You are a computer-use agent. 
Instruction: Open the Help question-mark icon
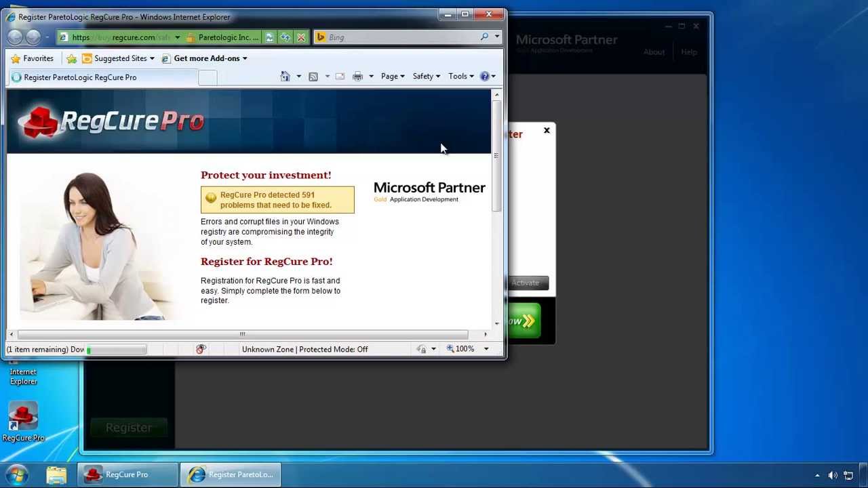click(x=484, y=77)
